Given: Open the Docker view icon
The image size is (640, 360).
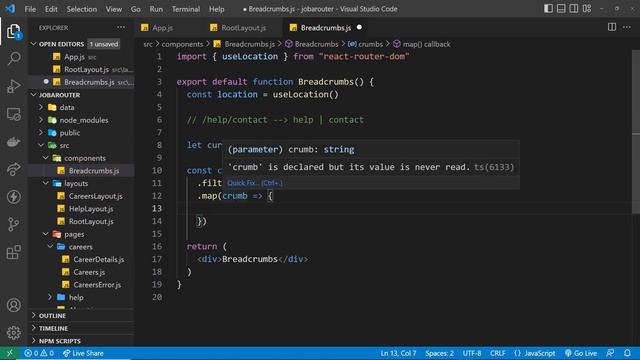Looking at the screenshot, I should (13, 142).
